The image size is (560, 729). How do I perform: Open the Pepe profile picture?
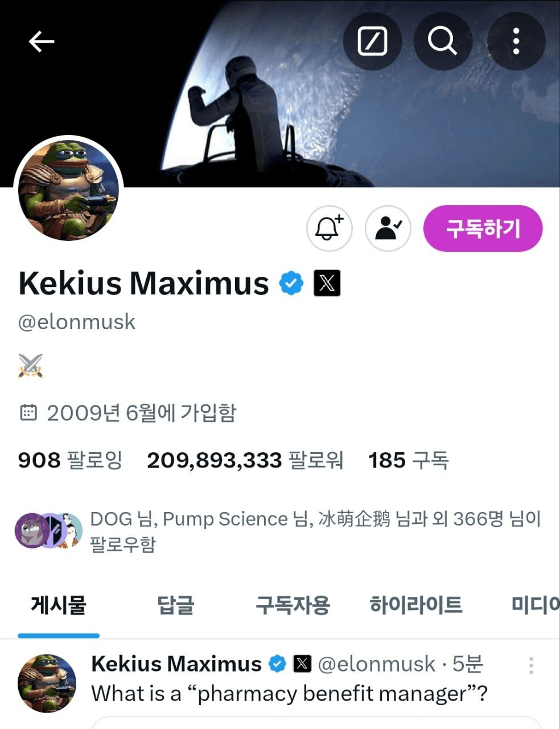coord(68,191)
